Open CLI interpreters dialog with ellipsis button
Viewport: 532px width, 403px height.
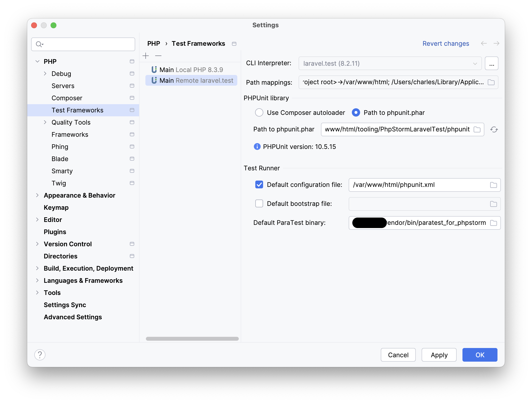[491, 63]
